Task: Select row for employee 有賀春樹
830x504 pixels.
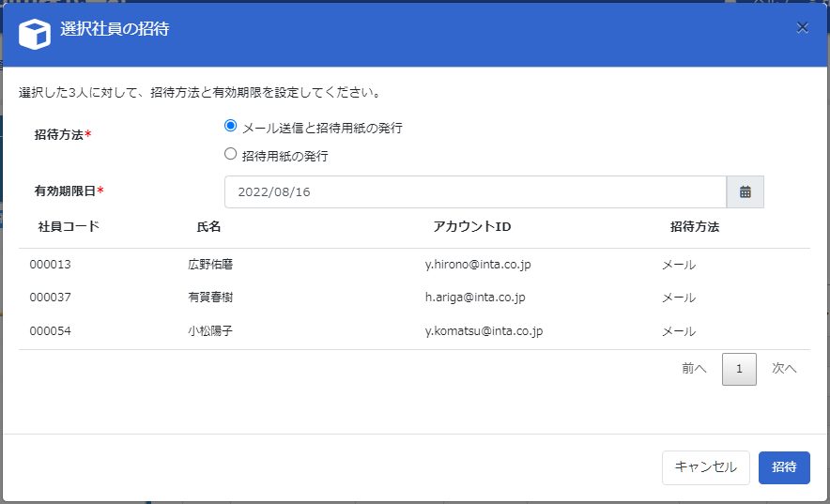Action: point(210,298)
